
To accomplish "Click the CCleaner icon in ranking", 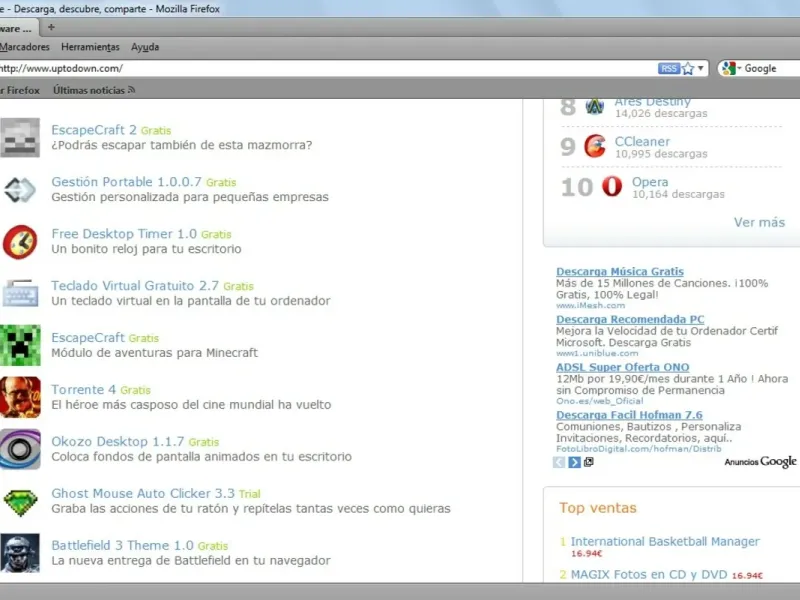I will click(x=595, y=146).
